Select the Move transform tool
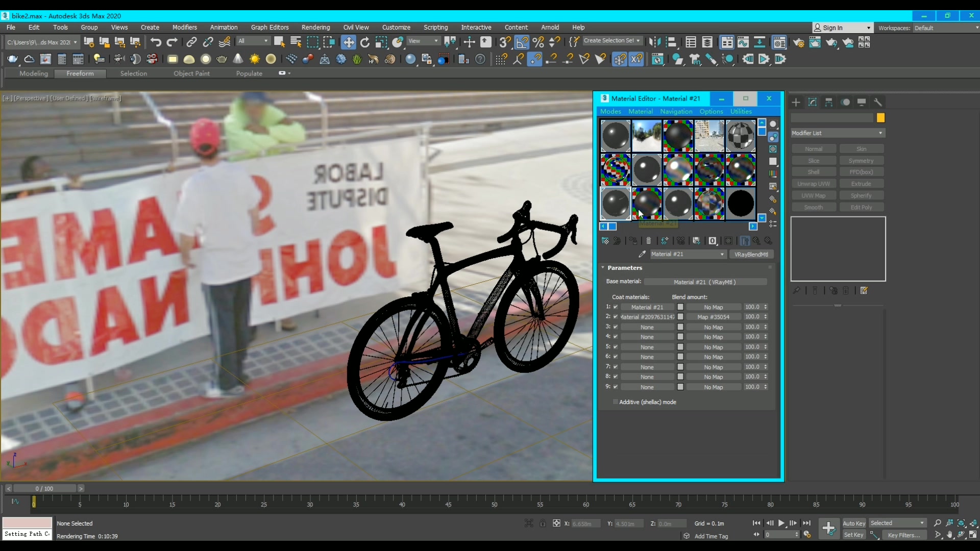Viewport: 980px width, 551px height. point(349,42)
